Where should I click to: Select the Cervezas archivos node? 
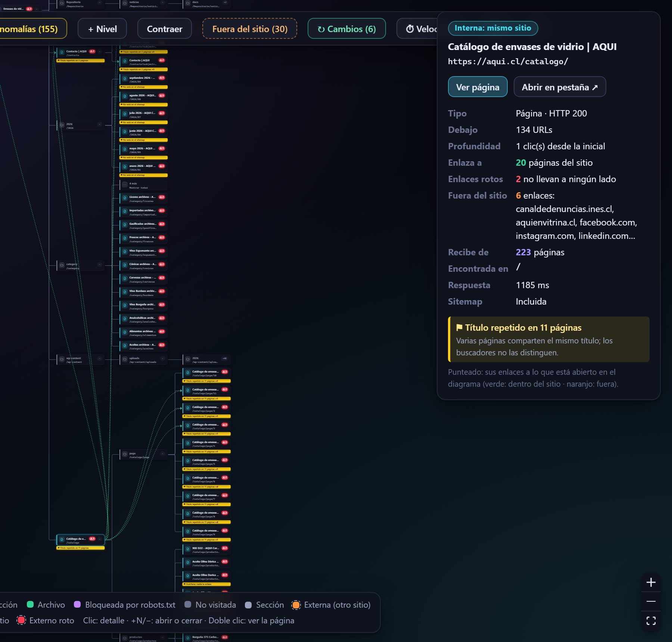(143, 279)
